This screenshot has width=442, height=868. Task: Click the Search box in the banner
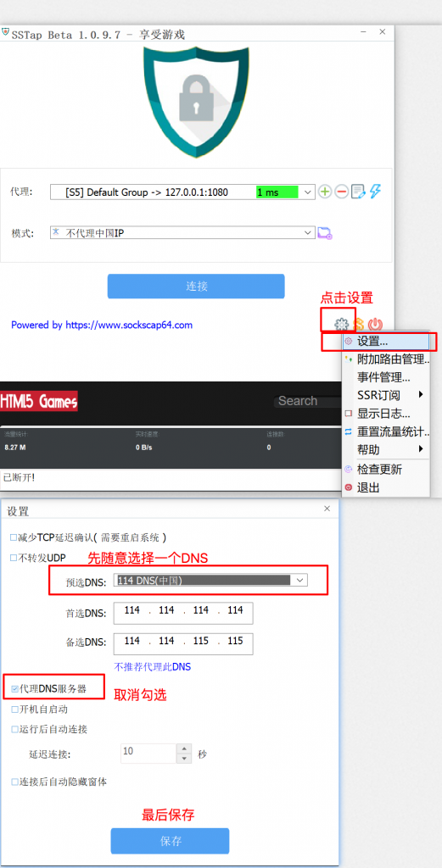click(307, 401)
